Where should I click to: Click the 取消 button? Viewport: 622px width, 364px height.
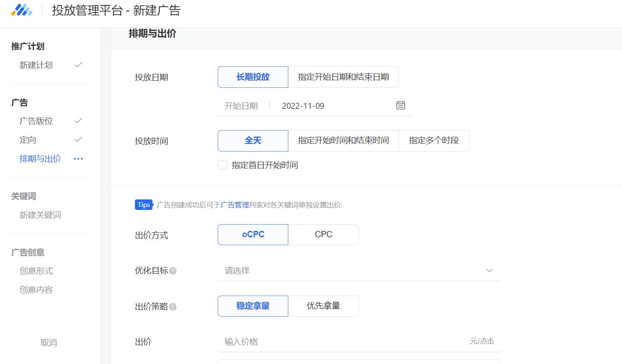(x=49, y=343)
